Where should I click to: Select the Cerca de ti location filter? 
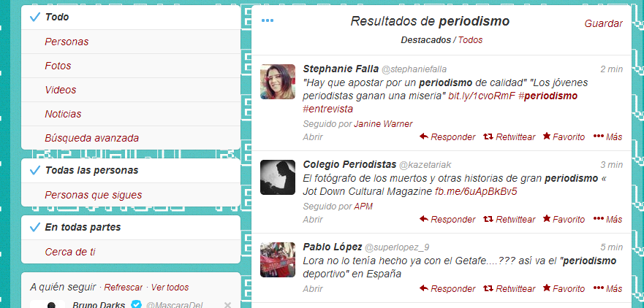click(x=131, y=252)
